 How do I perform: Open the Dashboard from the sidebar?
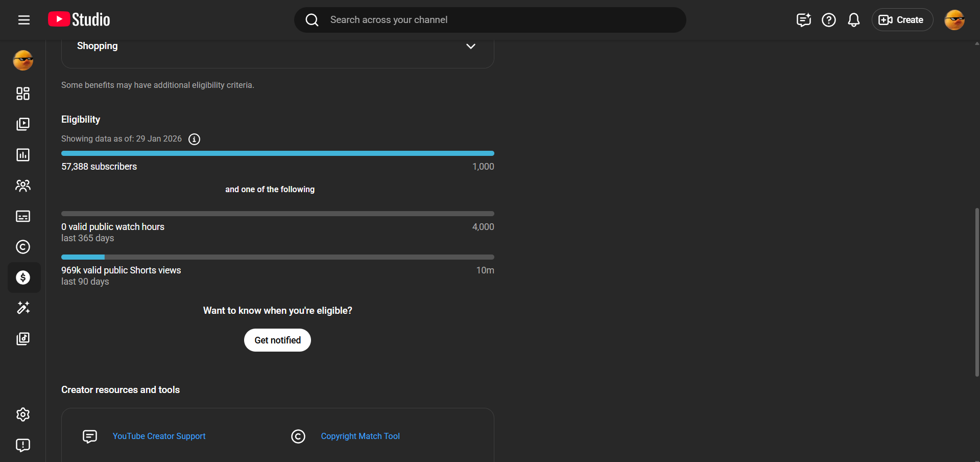(x=23, y=94)
